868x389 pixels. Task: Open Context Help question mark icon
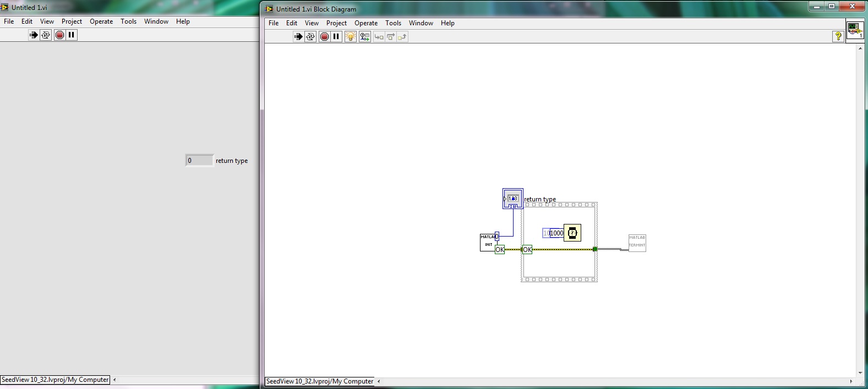point(838,36)
